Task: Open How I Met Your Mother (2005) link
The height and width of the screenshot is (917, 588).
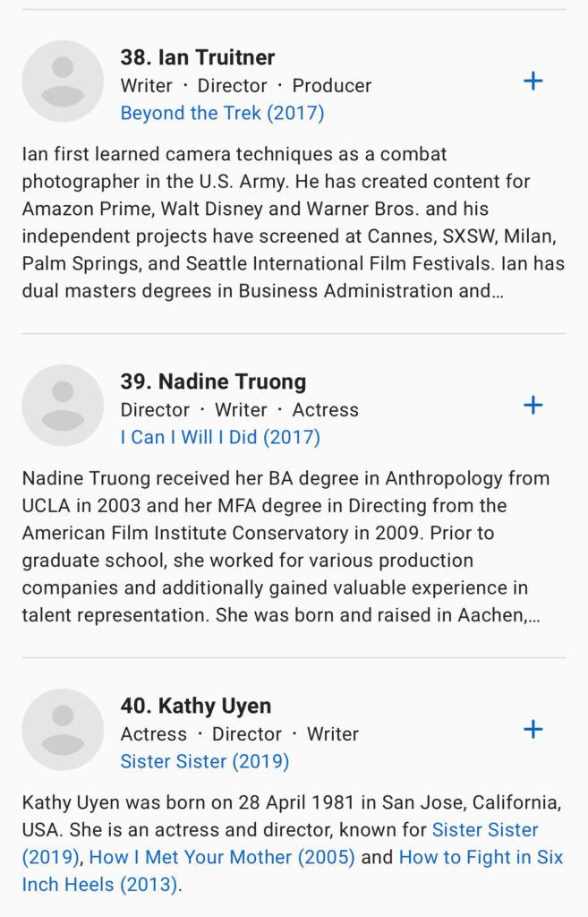Action: [x=222, y=857]
